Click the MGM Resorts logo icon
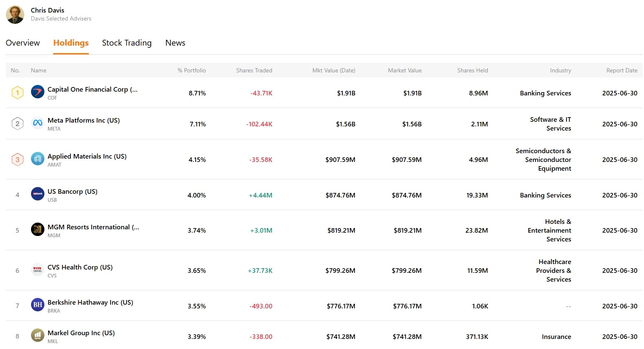This screenshot has width=644, height=349. click(x=38, y=229)
